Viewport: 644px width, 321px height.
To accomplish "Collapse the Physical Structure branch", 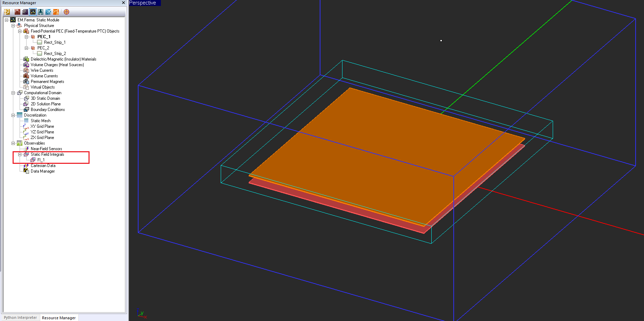I will 13,26.
